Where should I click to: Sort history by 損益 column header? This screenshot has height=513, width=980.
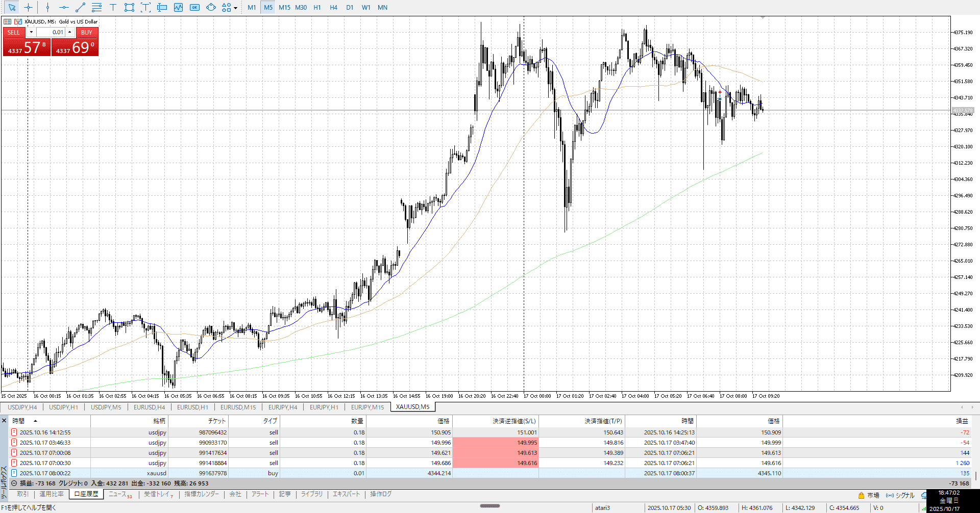pos(962,421)
